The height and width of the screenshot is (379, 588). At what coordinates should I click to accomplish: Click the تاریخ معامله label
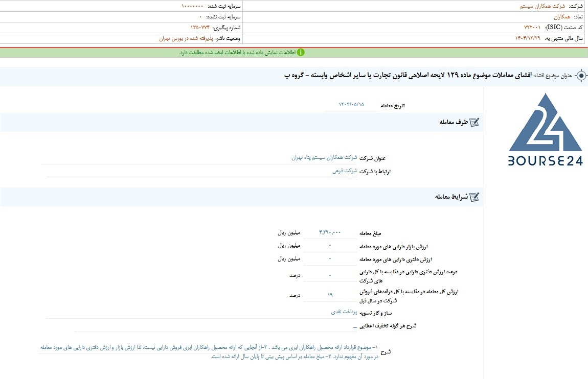(393, 106)
